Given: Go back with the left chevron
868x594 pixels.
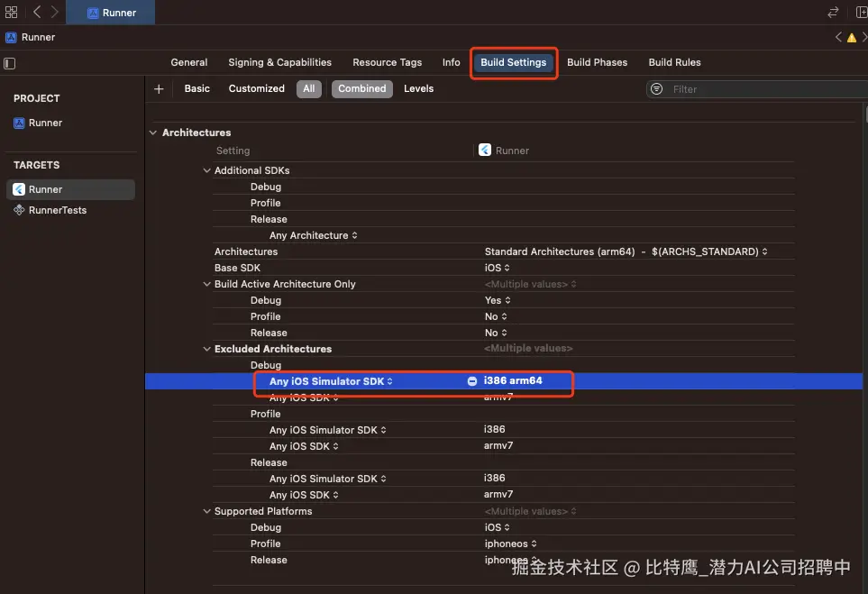Looking at the screenshot, I should coord(37,13).
